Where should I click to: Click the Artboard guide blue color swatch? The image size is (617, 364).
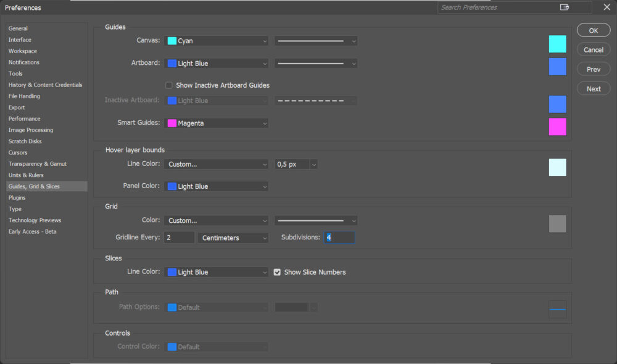557,67
